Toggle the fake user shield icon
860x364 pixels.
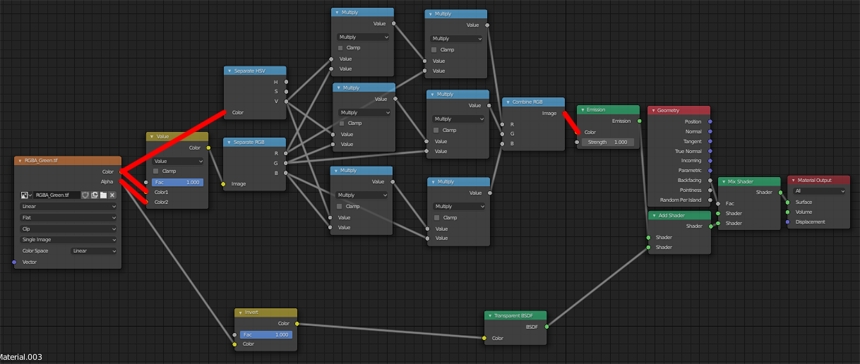point(85,195)
